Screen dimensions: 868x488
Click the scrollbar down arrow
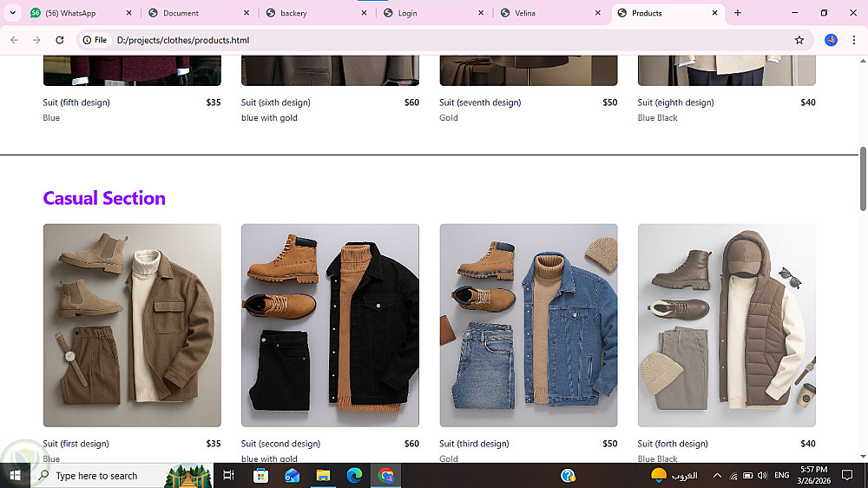(x=863, y=457)
